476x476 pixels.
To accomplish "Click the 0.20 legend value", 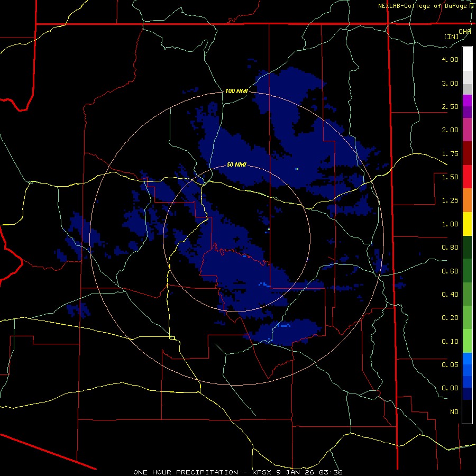I will click(450, 318).
